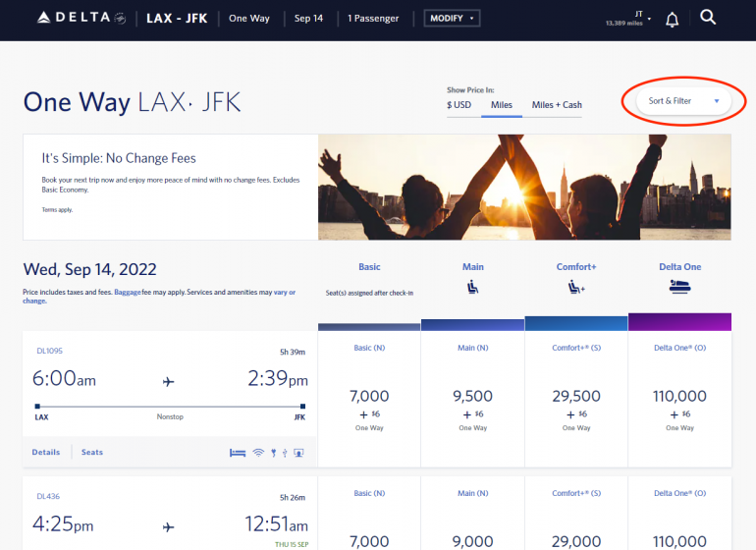Select the Miles price tab
Image resolution: width=756 pixels, height=550 pixels.
tap(502, 105)
